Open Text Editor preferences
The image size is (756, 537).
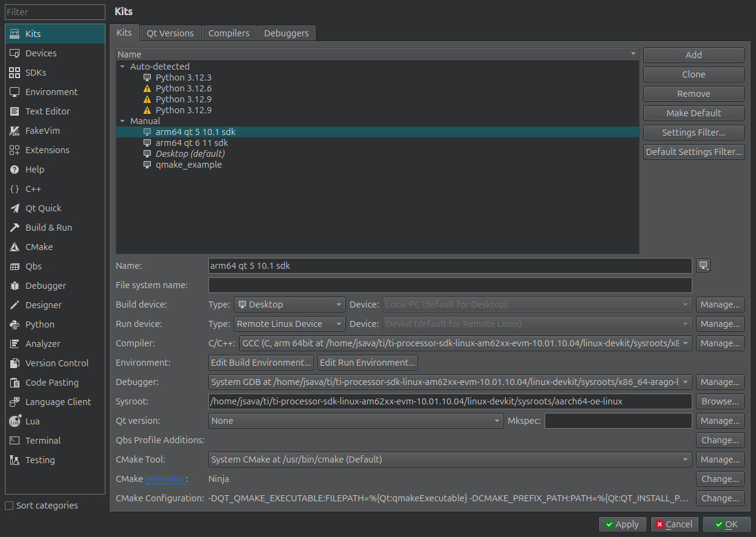[x=55, y=111]
